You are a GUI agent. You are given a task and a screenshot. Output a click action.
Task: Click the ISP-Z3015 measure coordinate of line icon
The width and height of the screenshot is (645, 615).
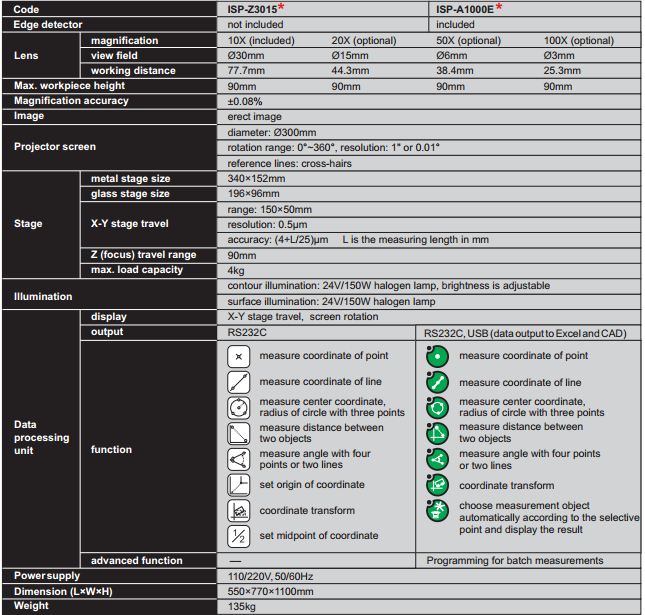click(x=239, y=382)
